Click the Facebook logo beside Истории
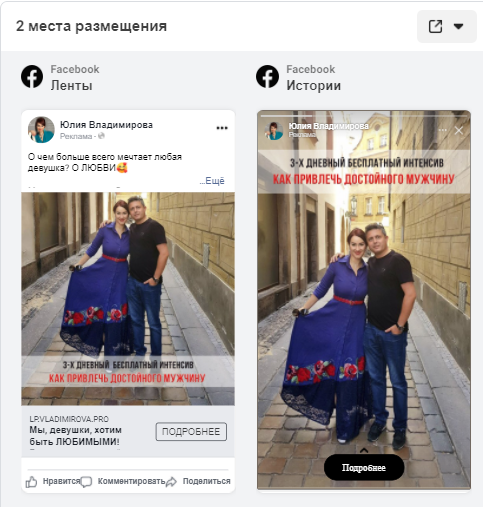The width and height of the screenshot is (483, 507). coord(267,76)
